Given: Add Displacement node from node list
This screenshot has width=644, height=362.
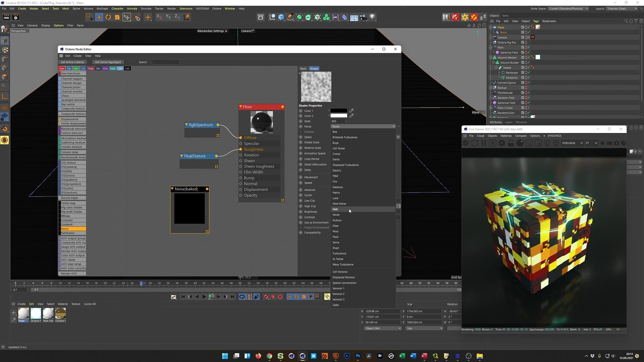Looking at the screenshot, I should 73,119.
